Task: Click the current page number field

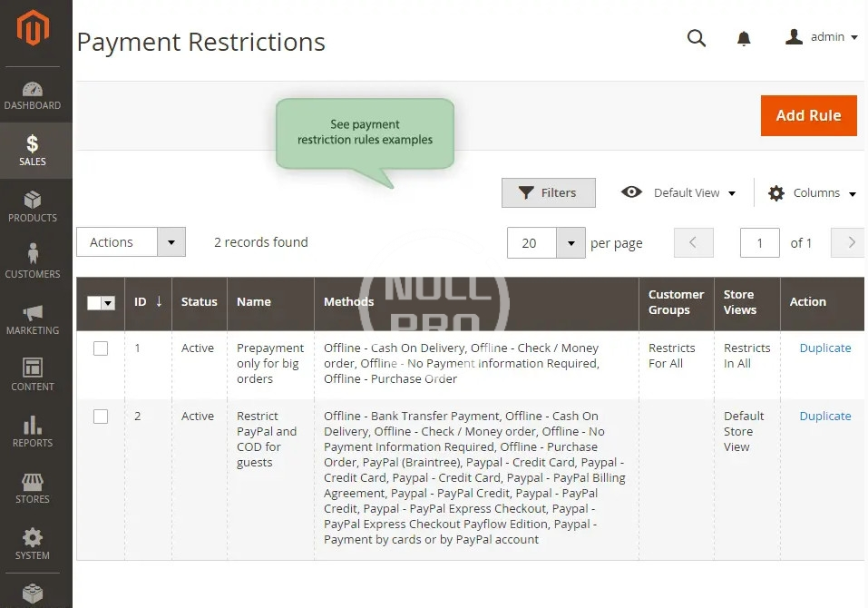Action: click(759, 243)
